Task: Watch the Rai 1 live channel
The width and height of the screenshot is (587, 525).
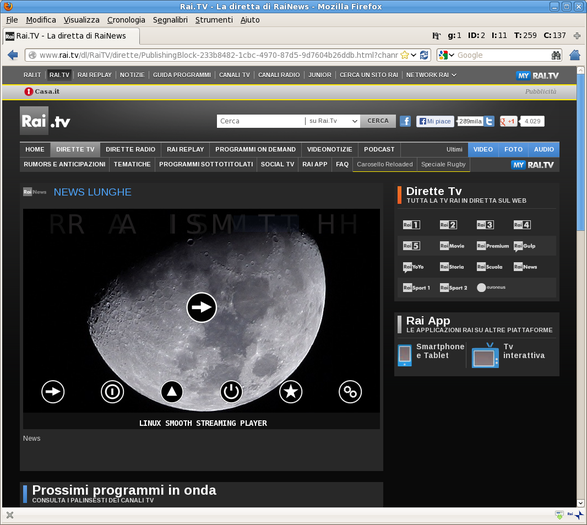Action: 411,225
